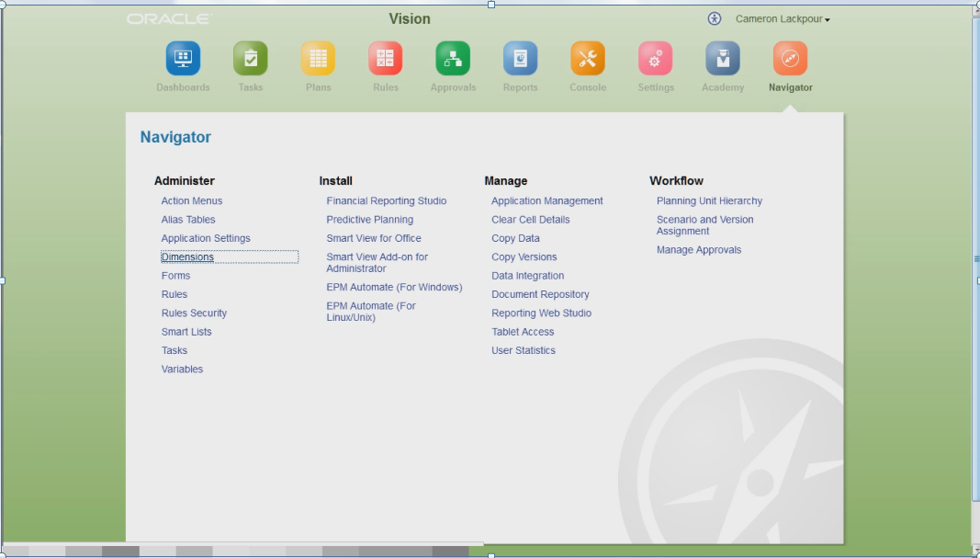Open the Dimensions link
Image resolution: width=980 pixels, height=558 pixels.
pos(187,257)
